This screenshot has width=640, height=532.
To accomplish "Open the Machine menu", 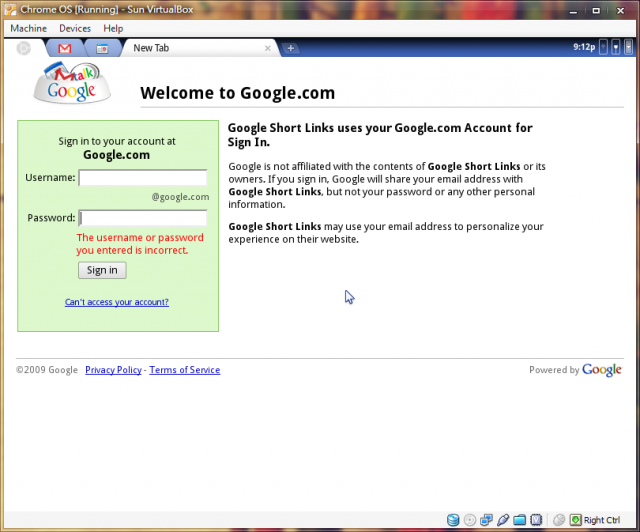I will (29, 29).
